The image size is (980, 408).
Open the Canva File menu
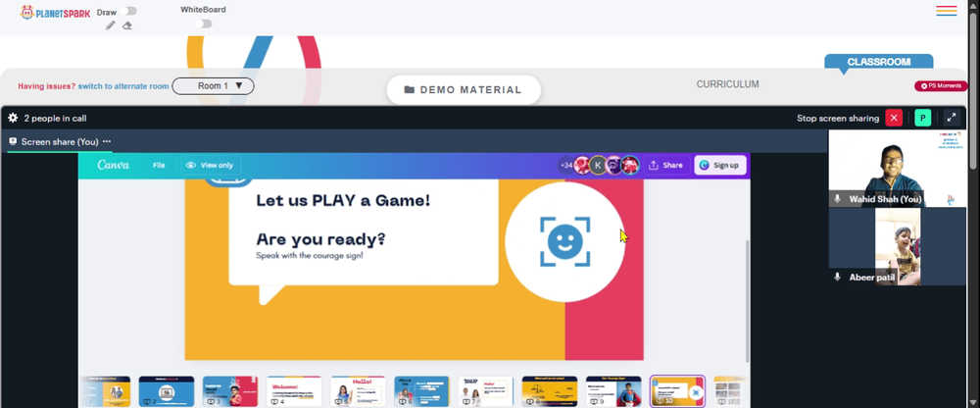(x=159, y=165)
